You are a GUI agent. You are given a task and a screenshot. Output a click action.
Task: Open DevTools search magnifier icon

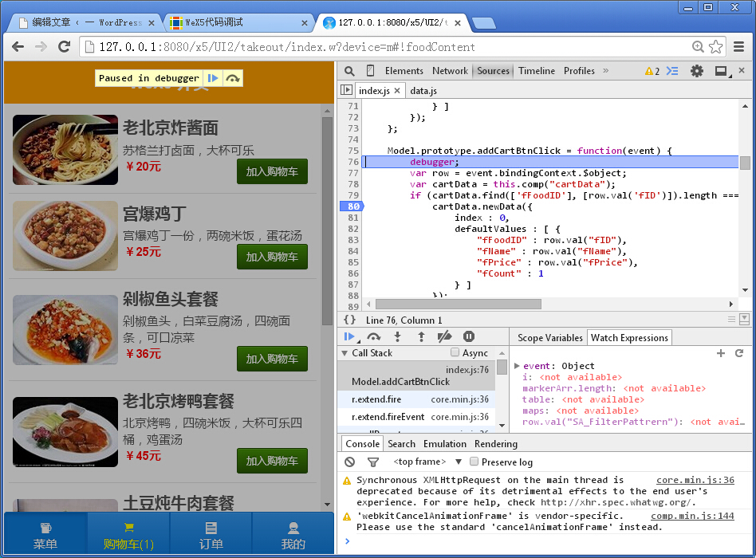[349, 71]
